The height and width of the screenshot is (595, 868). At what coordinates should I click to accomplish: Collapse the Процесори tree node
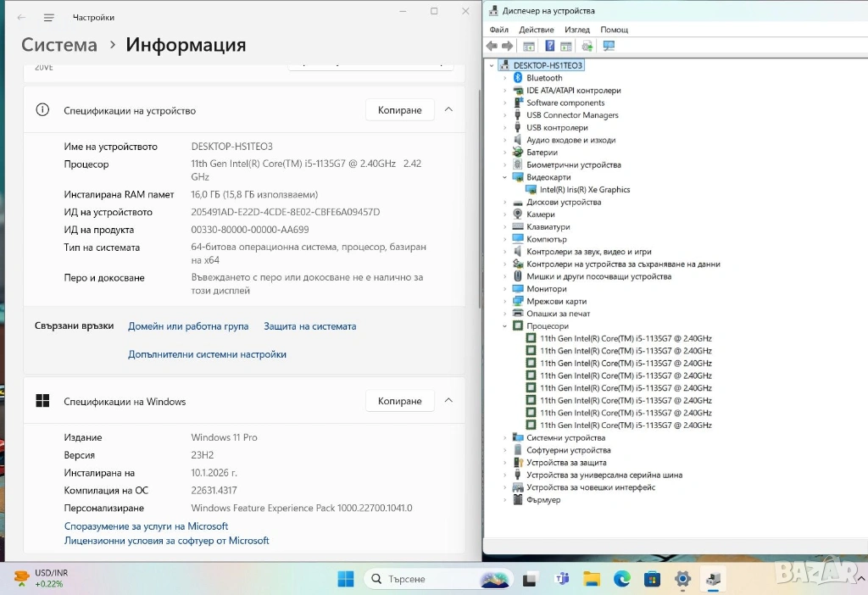click(x=505, y=326)
